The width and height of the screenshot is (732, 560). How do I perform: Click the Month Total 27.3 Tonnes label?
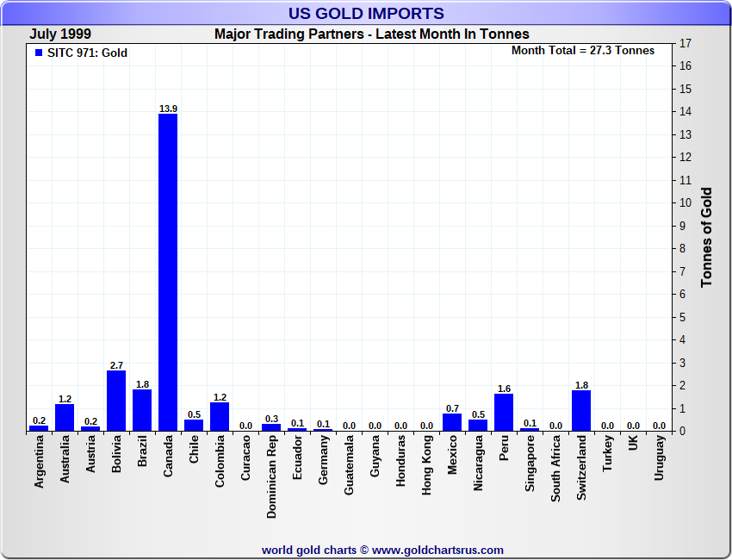(x=582, y=51)
